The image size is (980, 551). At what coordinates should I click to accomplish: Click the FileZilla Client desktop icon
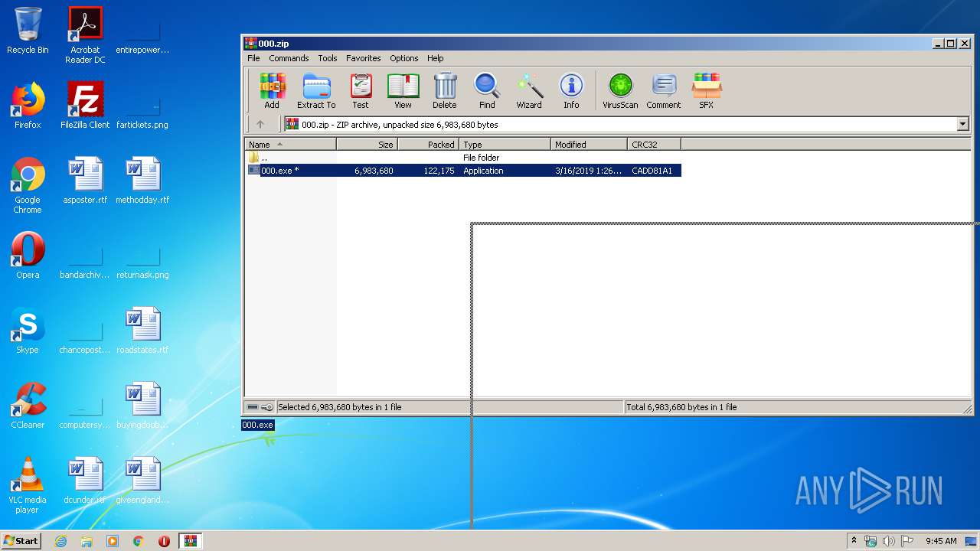pyautogui.click(x=85, y=106)
